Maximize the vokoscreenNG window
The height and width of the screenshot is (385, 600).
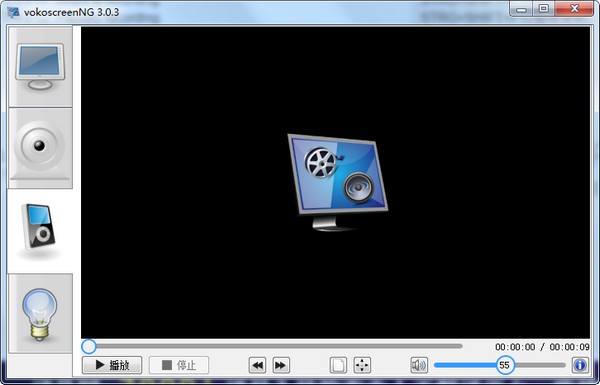pos(544,8)
